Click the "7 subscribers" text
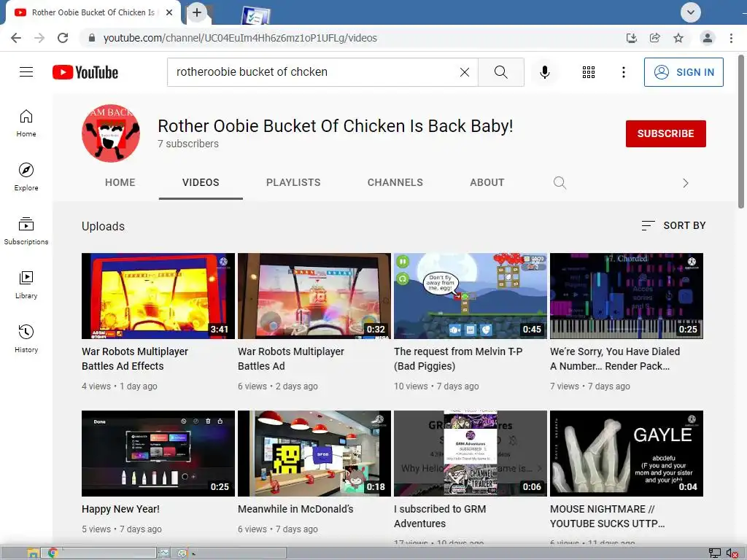Image resolution: width=747 pixels, height=560 pixels. click(x=188, y=144)
